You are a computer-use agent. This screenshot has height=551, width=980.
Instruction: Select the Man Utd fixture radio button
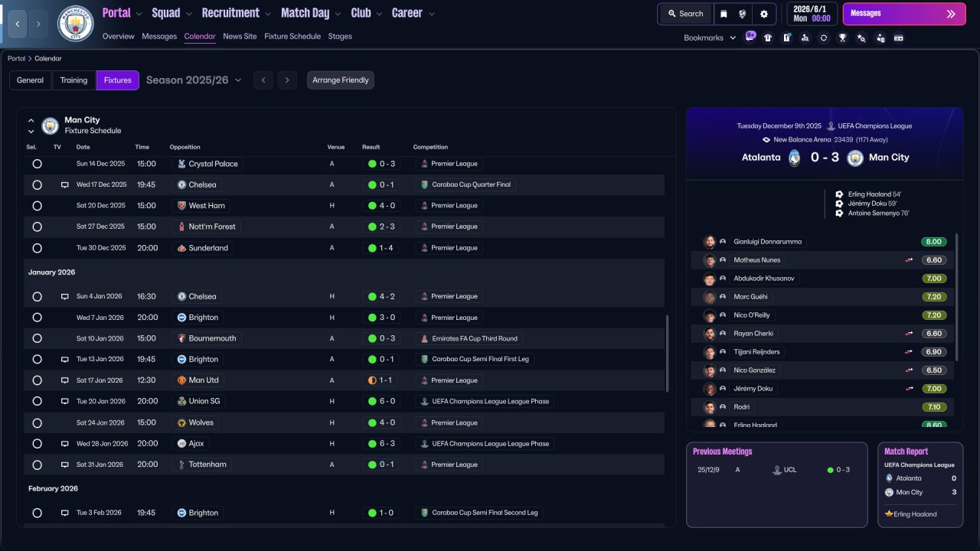(x=37, y=380)
